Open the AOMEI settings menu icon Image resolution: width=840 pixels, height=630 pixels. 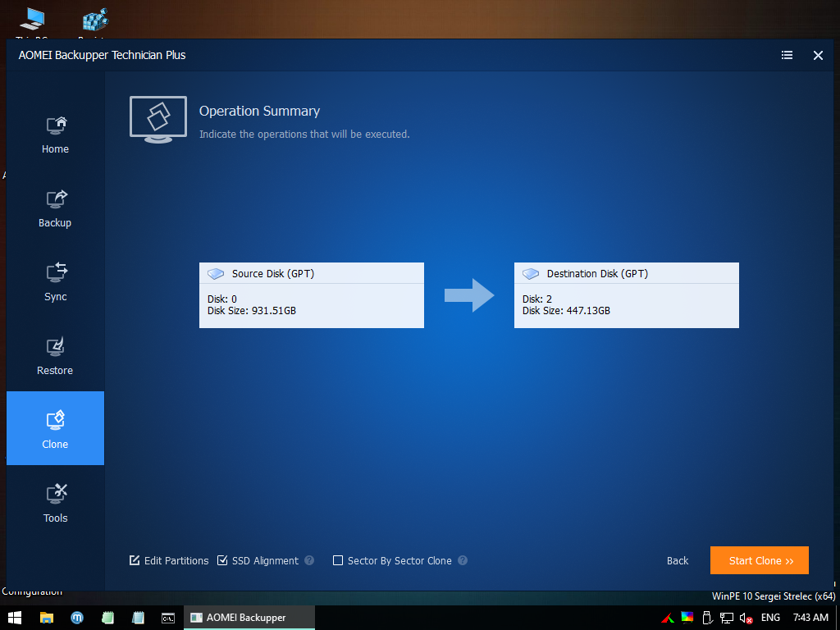[787, 55]
